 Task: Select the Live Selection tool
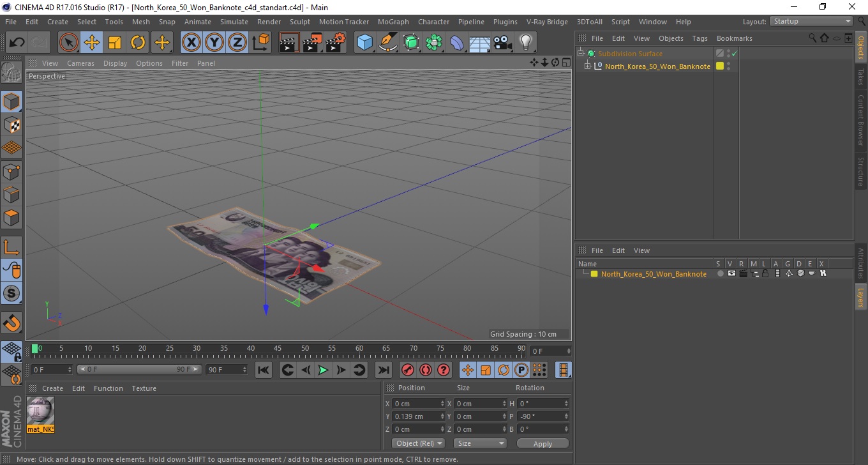click(x=69, y=43)
